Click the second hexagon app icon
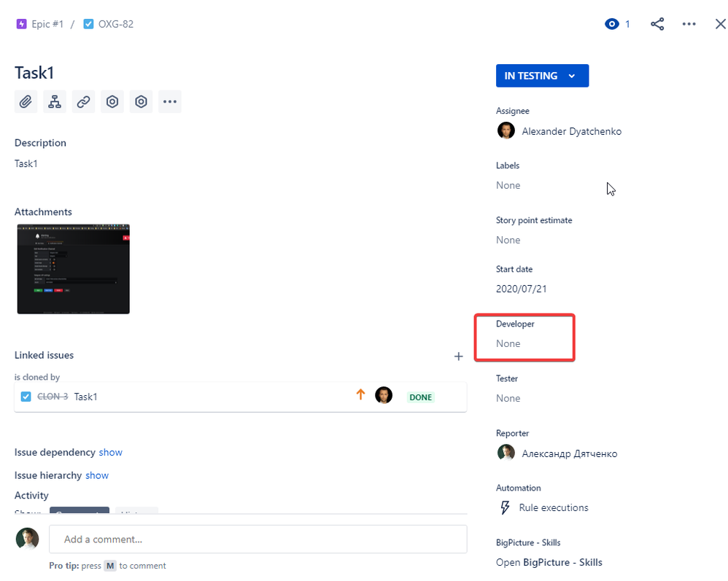The image size is (728, 581). [x=141, y=101]
